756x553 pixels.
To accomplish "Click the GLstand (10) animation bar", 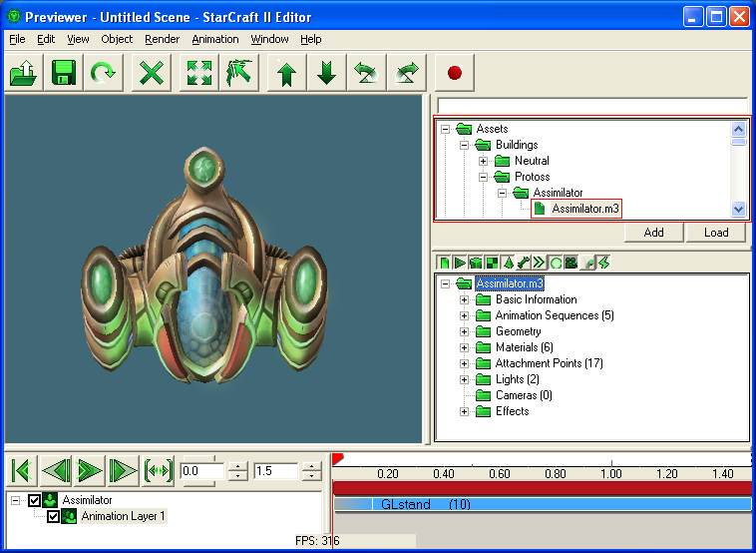I will click(543, 504).
